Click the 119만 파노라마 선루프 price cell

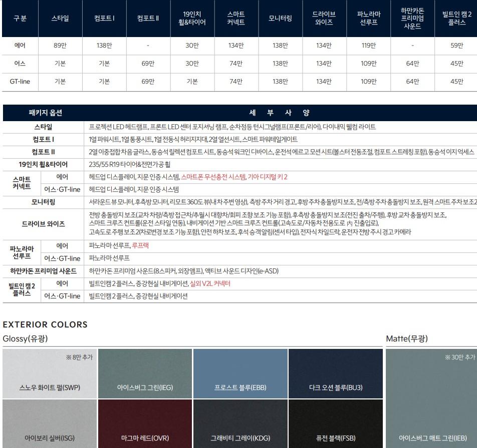368,46
